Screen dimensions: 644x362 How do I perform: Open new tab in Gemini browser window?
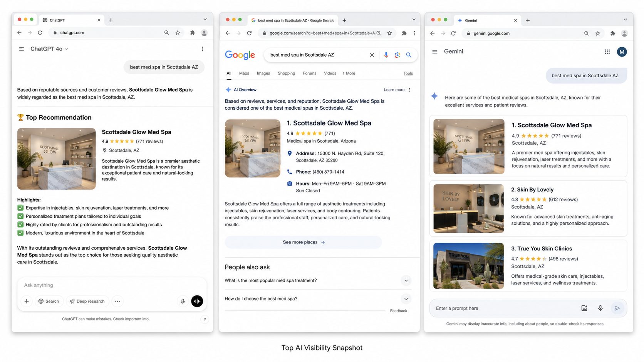(528, 20)
